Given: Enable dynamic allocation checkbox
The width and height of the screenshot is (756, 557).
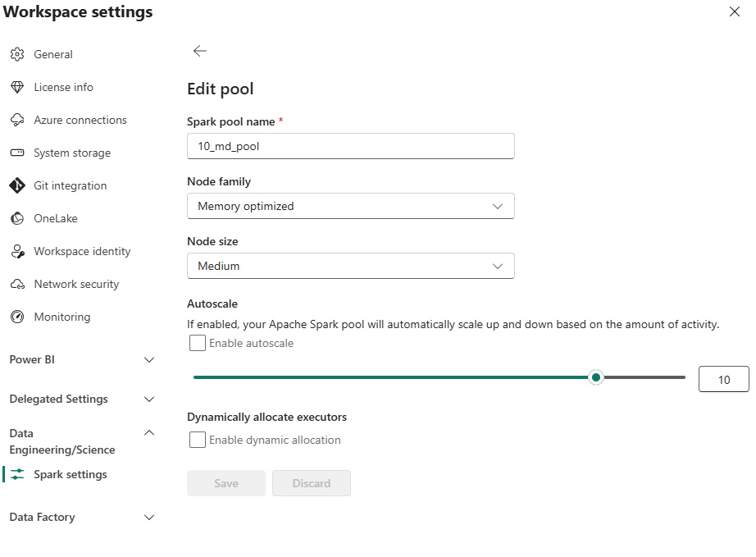Looking at the screenshot, I should point(197,440).
